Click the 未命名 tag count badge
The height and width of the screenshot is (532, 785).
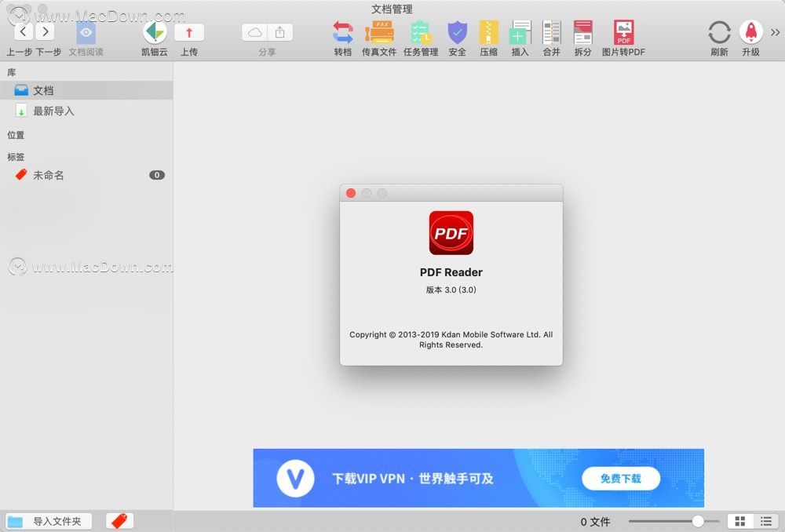click(x=157, y=175)
